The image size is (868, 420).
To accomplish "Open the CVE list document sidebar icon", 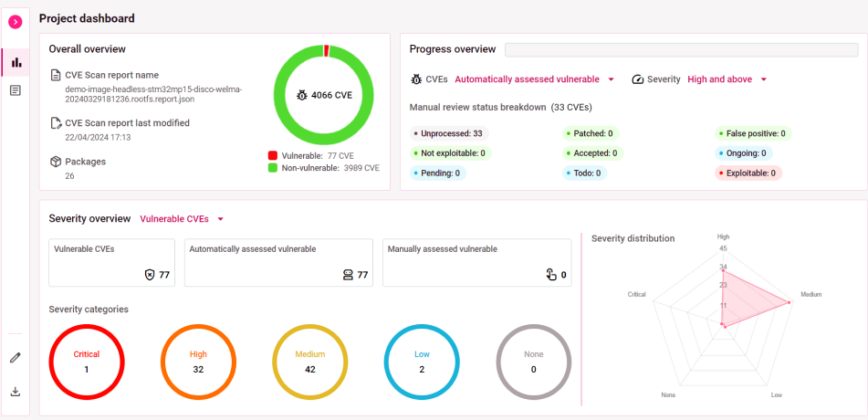I will (x=16, y=89).
